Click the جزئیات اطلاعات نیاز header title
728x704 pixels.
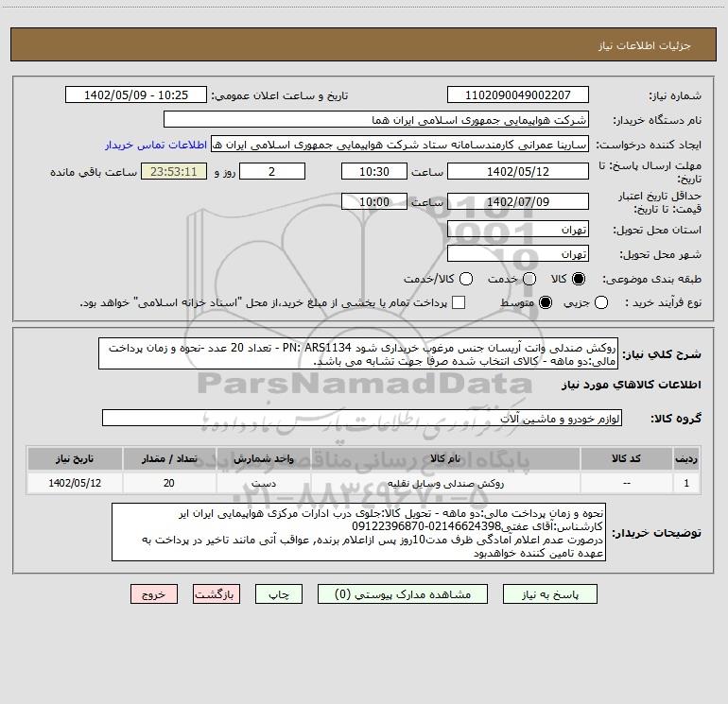click(x=645, y=45)
